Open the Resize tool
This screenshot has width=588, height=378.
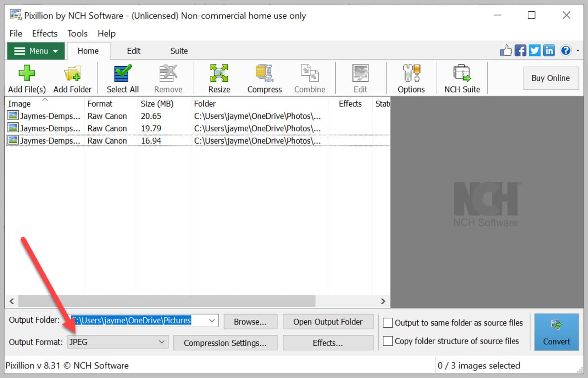(x=219, y=73)
